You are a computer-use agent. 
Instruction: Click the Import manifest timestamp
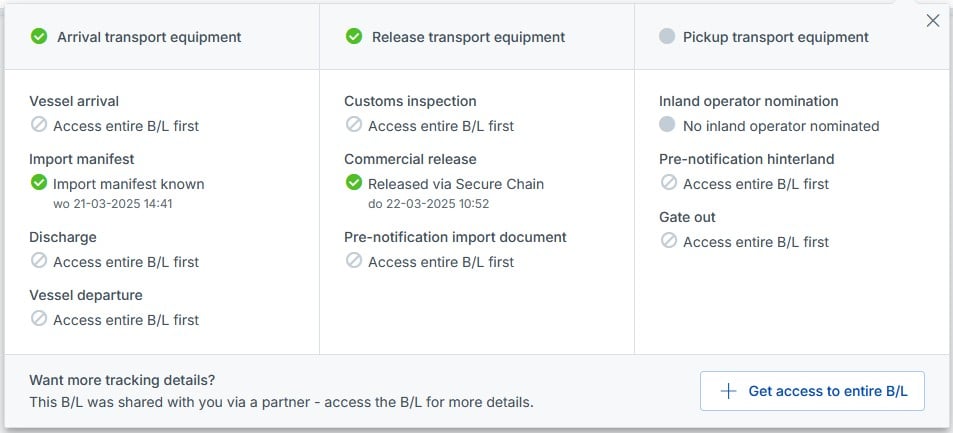pyautogui.click(x=113, y=204)
